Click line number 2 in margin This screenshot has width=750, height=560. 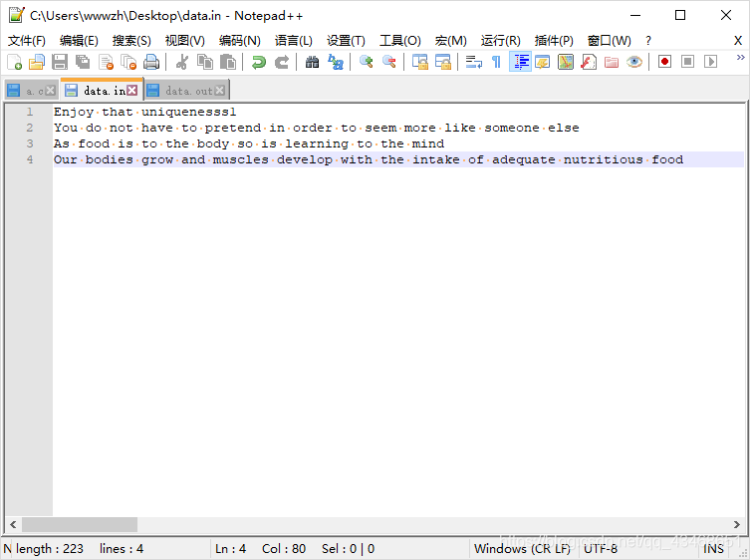30,128
